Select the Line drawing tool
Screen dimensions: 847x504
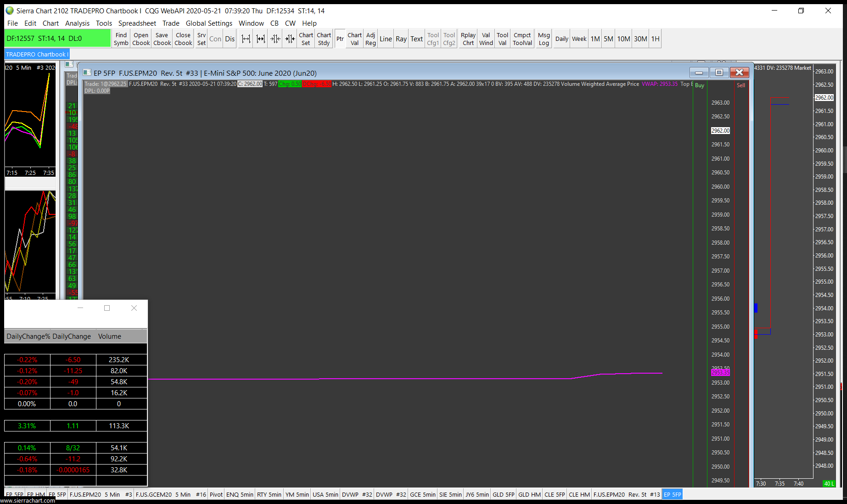tap(386, 39)
